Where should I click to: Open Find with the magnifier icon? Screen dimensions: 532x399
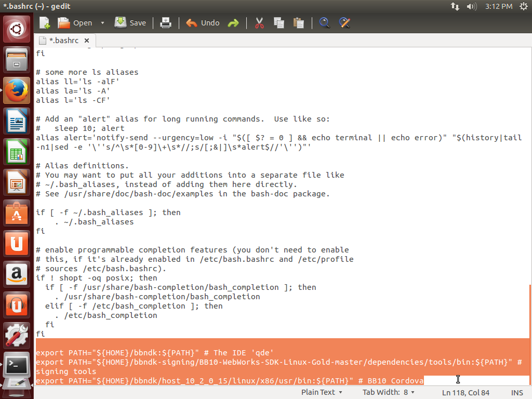325,23
